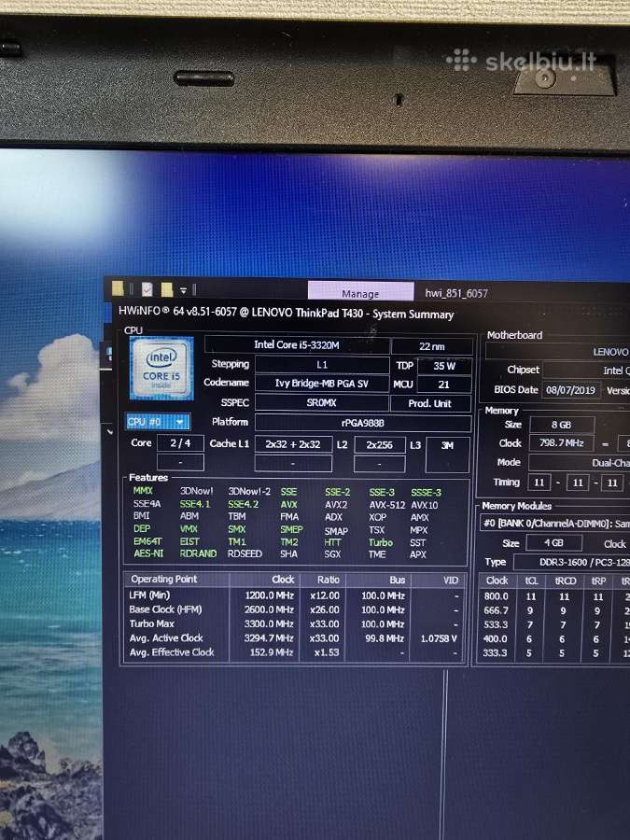
Task: Click the SSE4.2 feature flag
Action: [244, 504]
